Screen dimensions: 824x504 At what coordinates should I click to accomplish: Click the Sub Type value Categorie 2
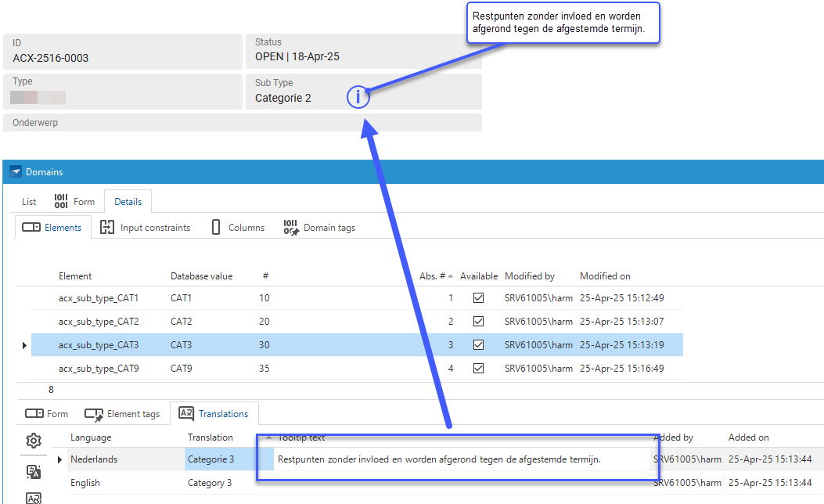[x=283, y=99]
